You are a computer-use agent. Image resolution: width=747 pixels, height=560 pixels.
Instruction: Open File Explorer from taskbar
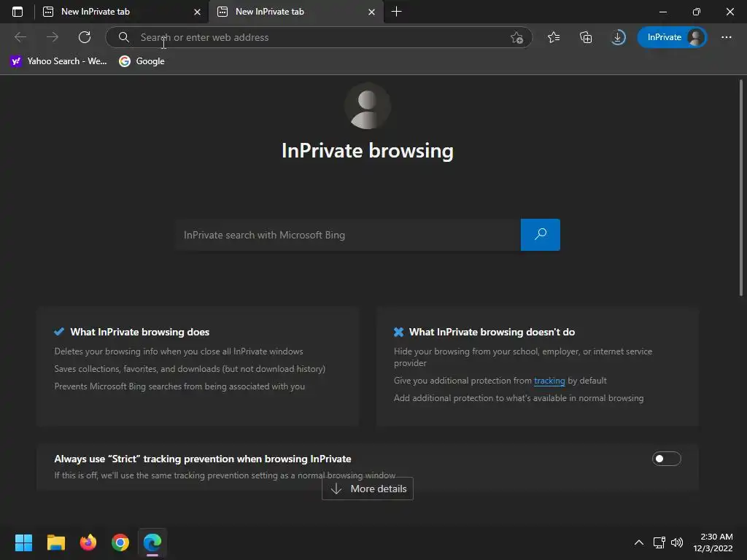tap(55, 542)
